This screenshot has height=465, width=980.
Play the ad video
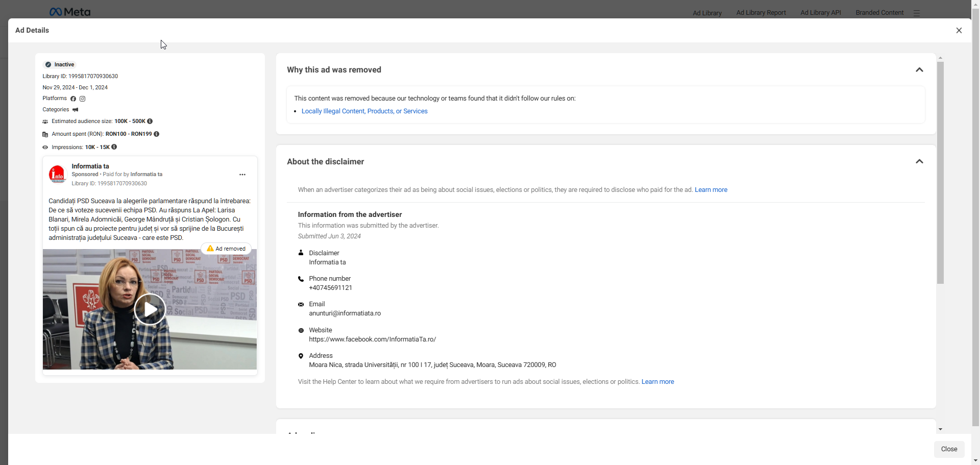pos(150,309)
